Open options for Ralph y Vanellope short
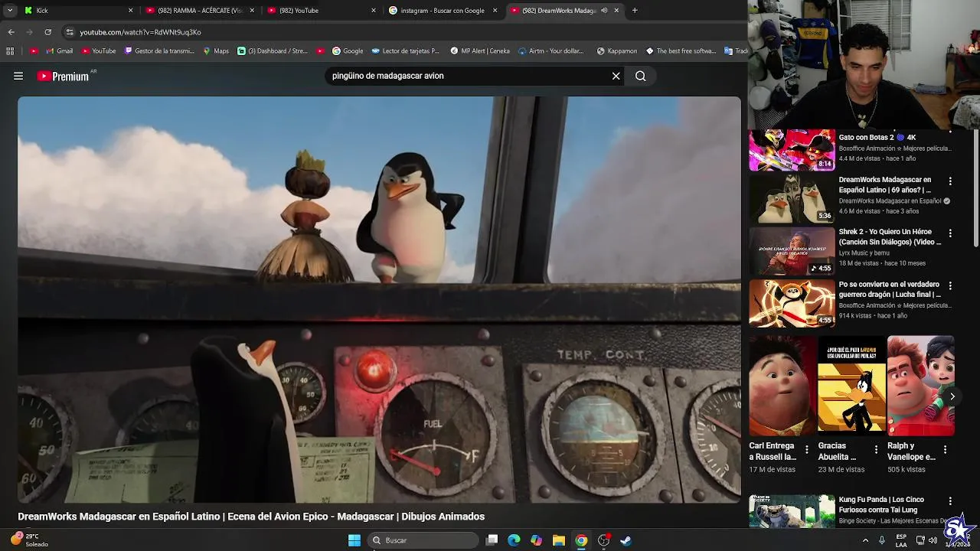 pyautogui.click(x=945, y=450)
